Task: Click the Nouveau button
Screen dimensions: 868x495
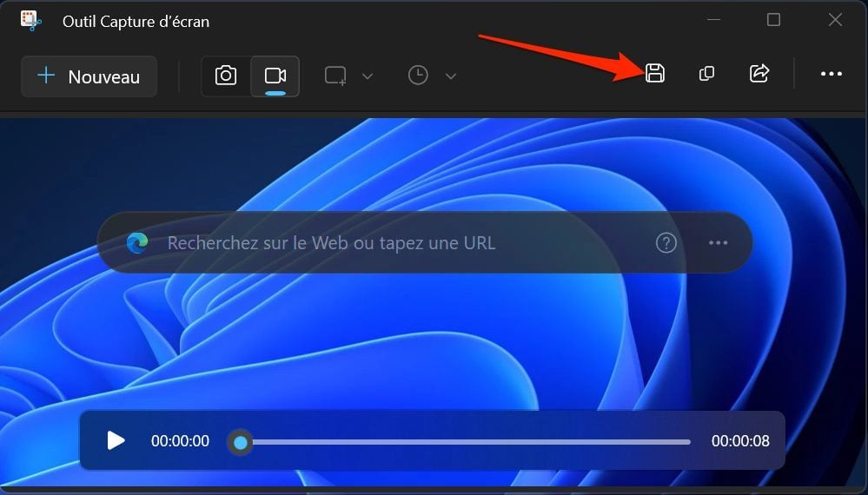Action: (89, 76)
